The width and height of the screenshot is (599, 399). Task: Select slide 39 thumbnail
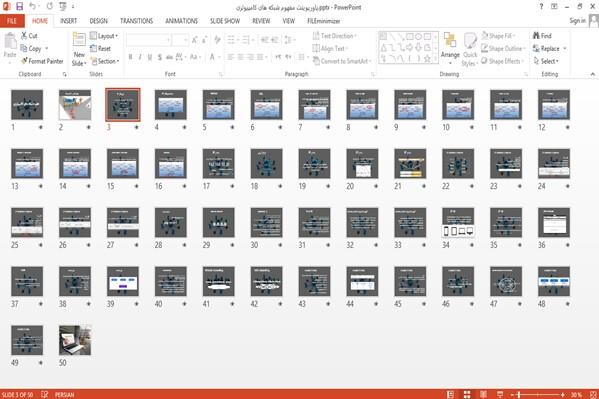pos(123,281)
